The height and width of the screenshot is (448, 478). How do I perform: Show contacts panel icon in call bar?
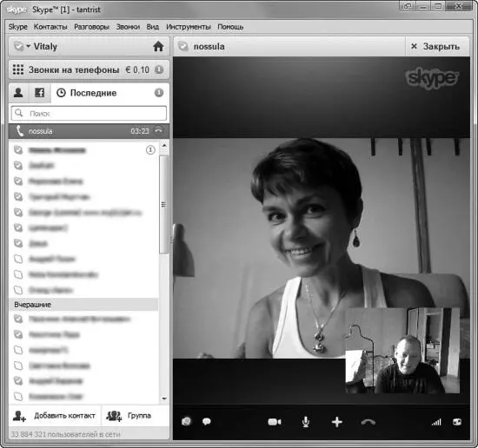[x=186, y=421]
